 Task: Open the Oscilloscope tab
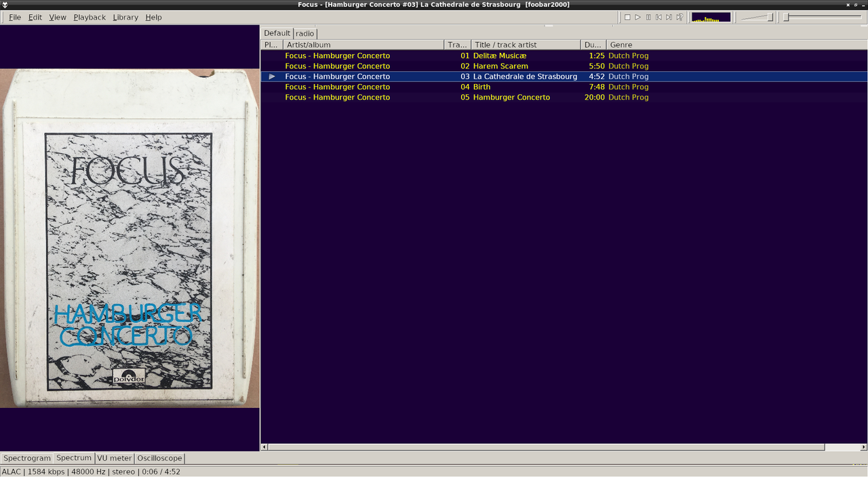tap(159, 458)
